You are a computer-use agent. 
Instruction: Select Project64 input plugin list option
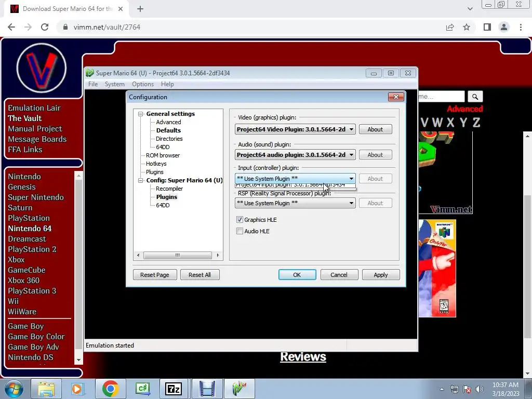(x=295, y=185)
